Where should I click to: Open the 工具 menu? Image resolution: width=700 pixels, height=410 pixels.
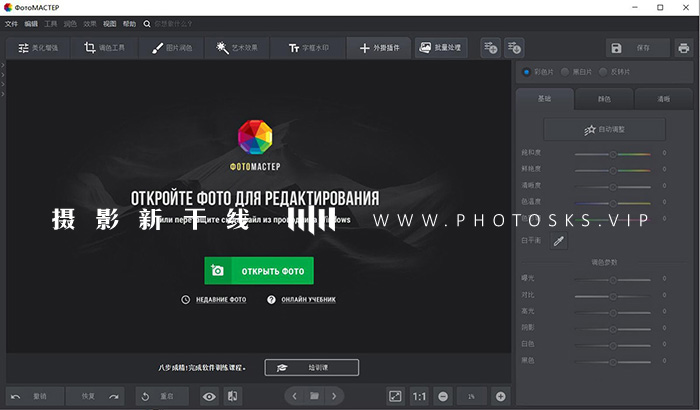50,24
